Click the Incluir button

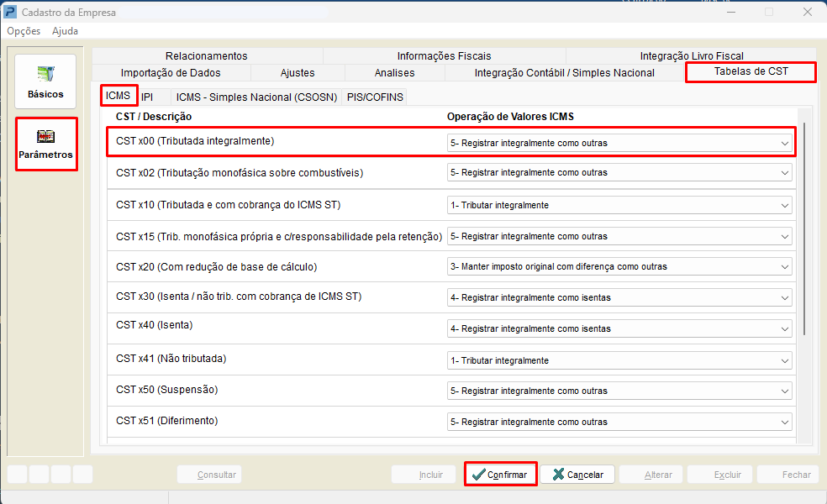coord(423,475)
